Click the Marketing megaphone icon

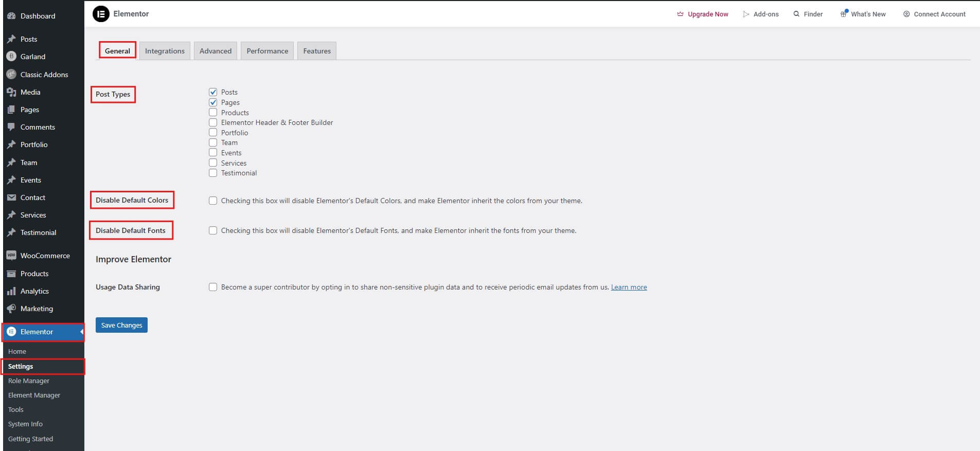coord(11,309)
